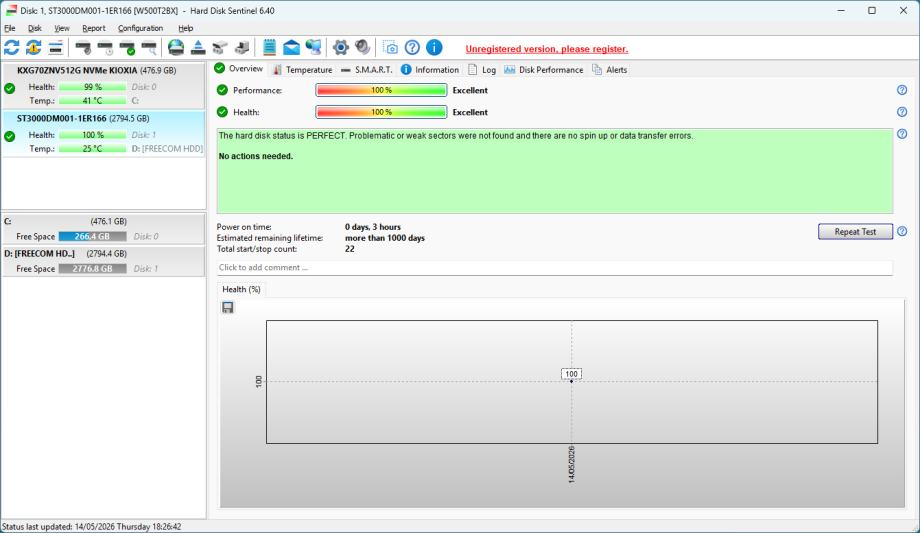920x533 pixels.
Task: Switch to the S.M.A.R.T. tab
Action: [x=367, y=70]
